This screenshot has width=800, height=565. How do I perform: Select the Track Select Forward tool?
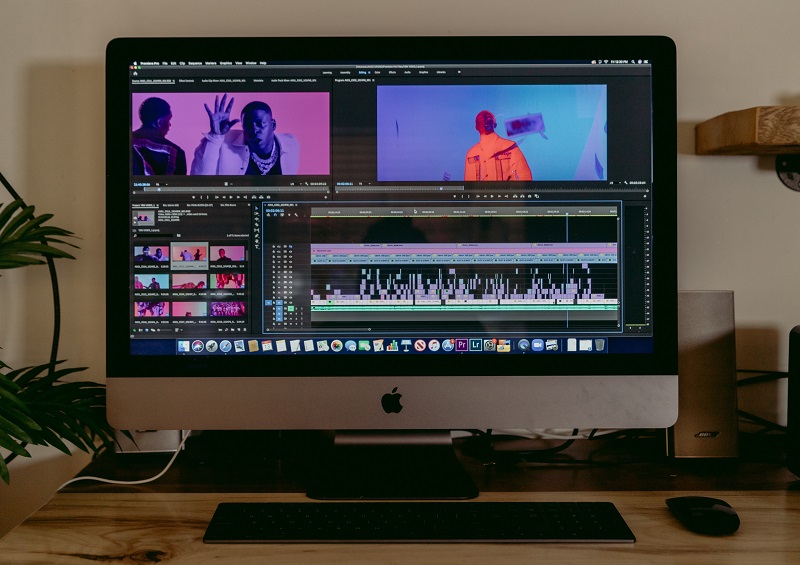pyautogui.click(x=257, y=213)
